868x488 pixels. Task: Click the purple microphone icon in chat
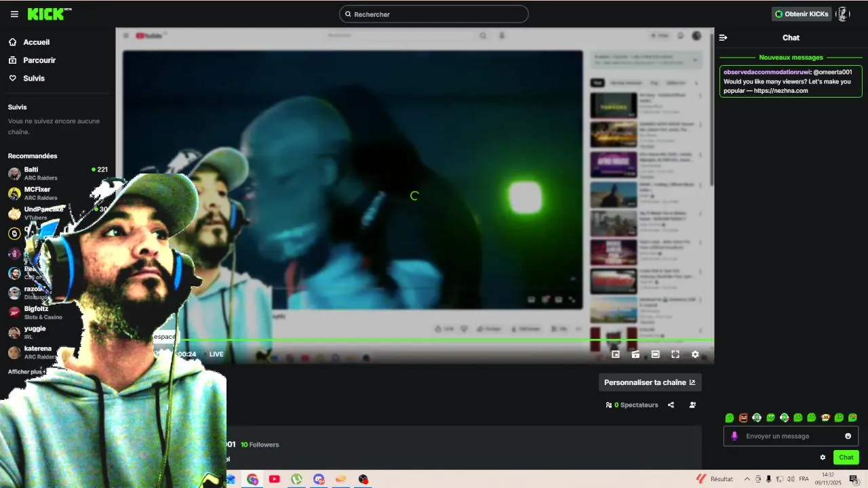click(734, 436)
